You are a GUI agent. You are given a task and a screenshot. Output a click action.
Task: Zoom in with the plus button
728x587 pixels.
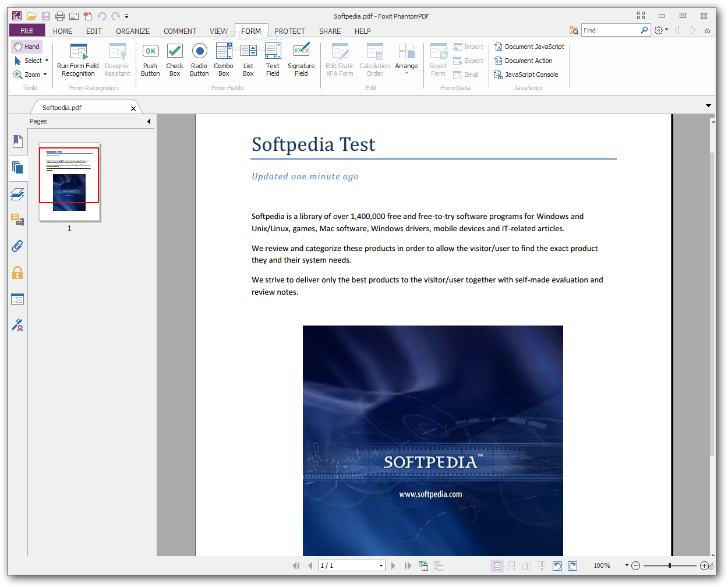tap(704, 565)
